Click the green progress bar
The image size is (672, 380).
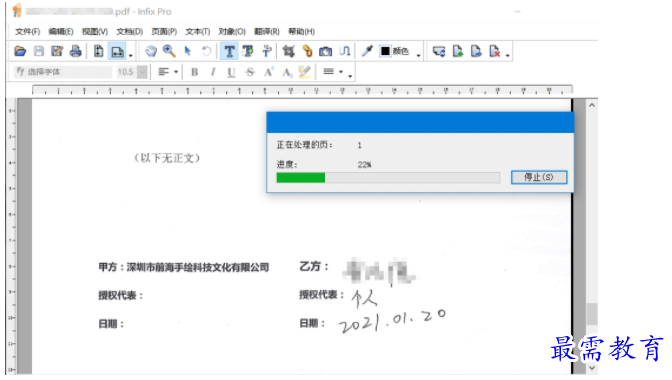point(300,178)
